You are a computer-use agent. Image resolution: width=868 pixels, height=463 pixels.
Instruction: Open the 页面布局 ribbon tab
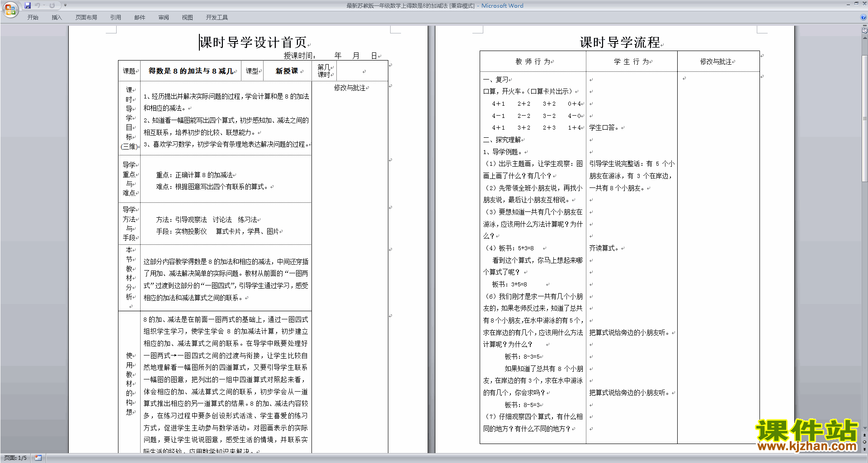[x=86, y=18]
